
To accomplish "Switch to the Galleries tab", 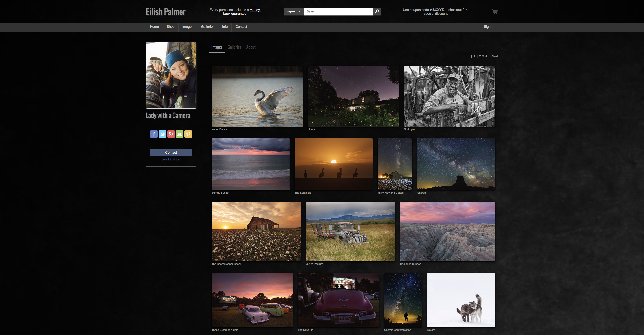I will click(x=234, y=47).
